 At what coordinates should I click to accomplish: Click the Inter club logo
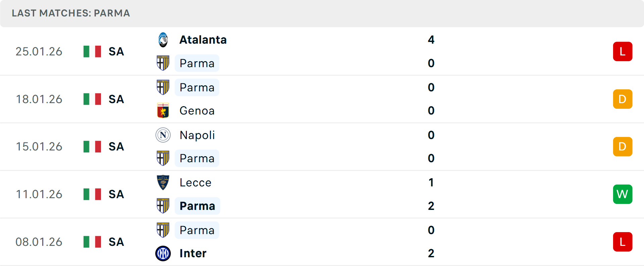[163, 253]
